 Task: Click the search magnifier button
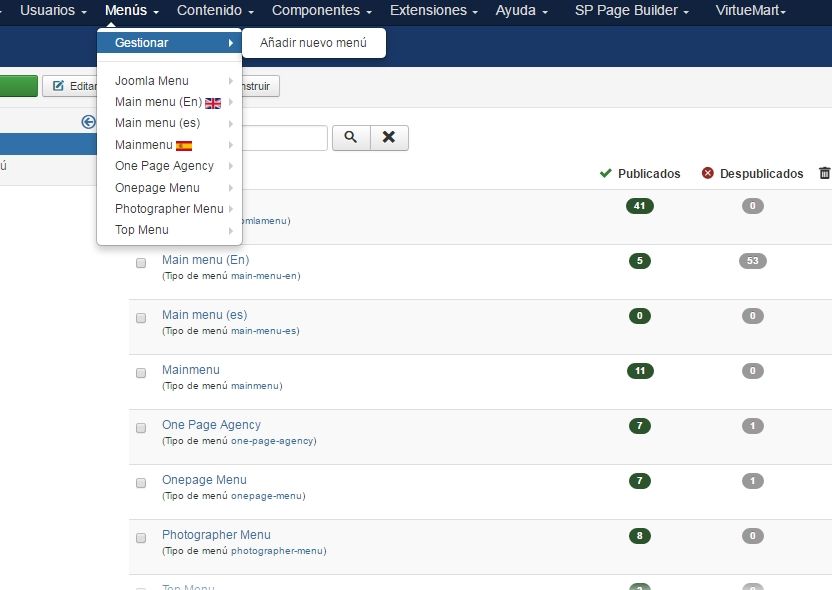[351, 137]
